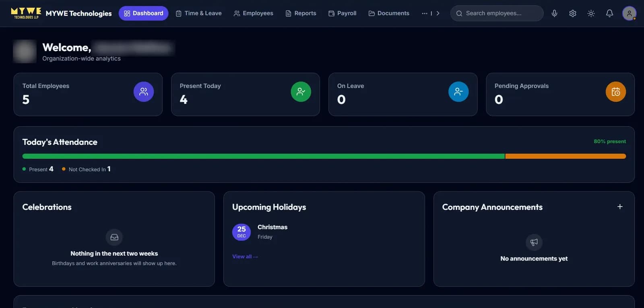Select the Christmas holiday entry

[272, 232]
